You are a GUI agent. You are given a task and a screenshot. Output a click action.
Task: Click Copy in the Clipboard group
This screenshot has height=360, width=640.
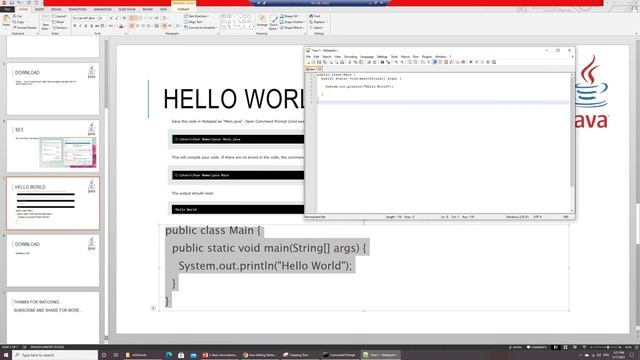point(19,22)
